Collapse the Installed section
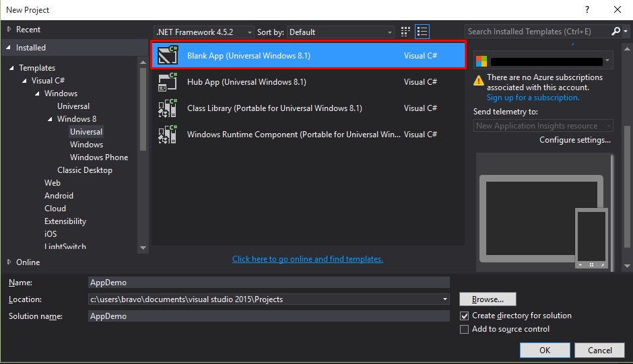This screenshot has width=633, height=364. click(9, 48)
